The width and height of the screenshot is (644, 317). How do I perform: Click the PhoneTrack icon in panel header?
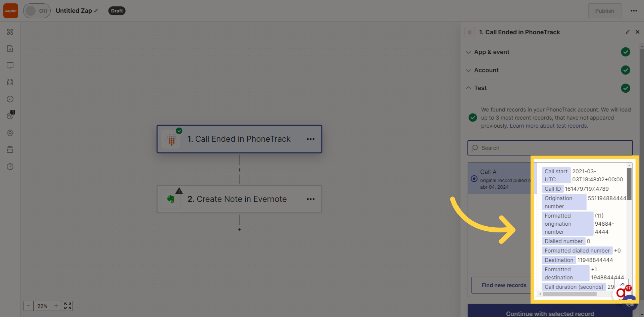[x=469, y=32]
